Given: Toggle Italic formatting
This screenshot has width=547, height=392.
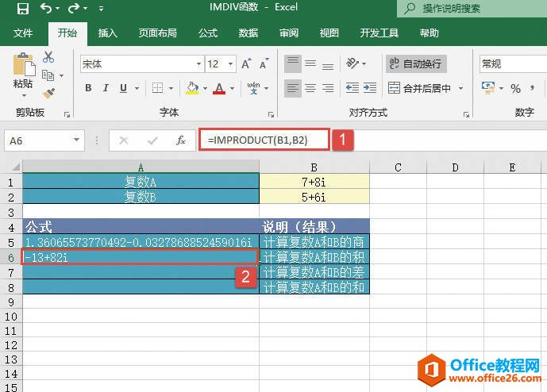Looking at the screenshot, I should click(x=106, y=88).
